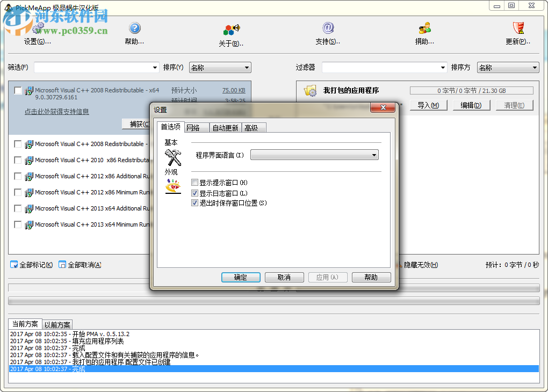The height and width of the screenshot is (392, 548).
Task: Switch to the 以前方案 log tab
Action: pyautogui.click(x=56, y=324)
